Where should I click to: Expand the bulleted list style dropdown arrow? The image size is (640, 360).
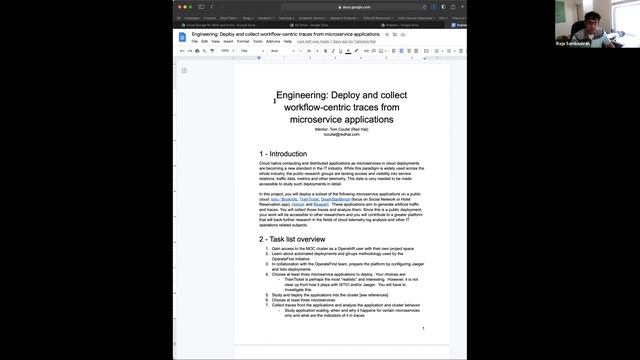[454, 51]
